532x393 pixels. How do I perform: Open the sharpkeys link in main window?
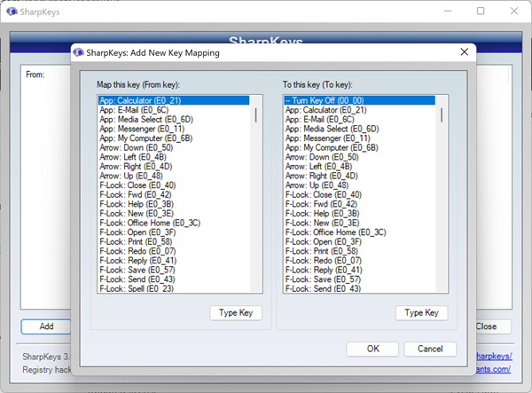[x=494, y=357]
